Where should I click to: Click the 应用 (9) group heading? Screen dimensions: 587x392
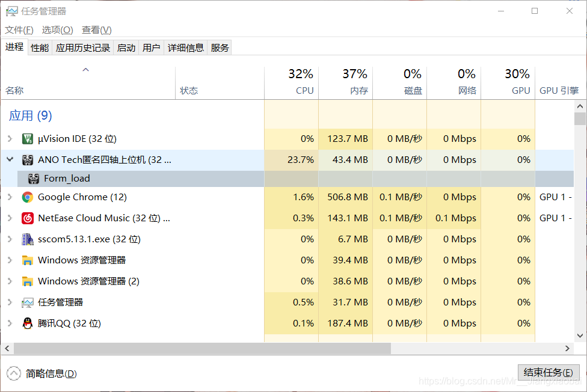click(30, 115)
